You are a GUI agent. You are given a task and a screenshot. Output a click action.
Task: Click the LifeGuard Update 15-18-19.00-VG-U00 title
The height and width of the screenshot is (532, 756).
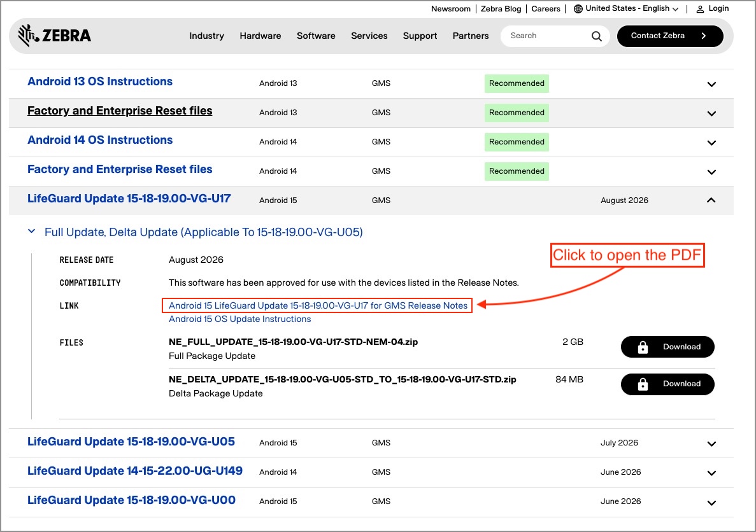pos(131,500)
